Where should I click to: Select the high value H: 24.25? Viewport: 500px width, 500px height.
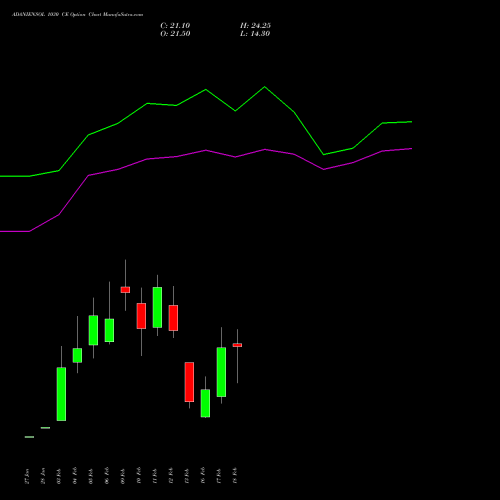(255, 26)
